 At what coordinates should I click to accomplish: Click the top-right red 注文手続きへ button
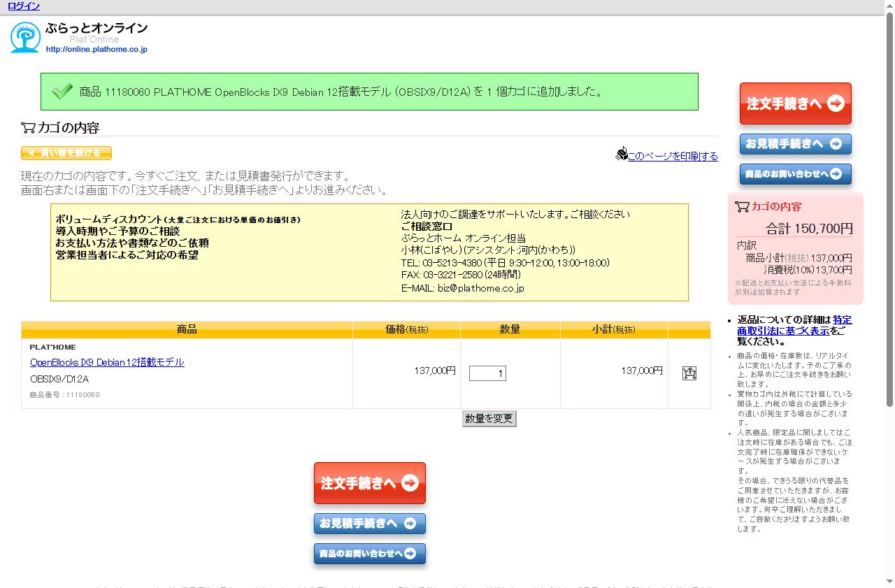pyautogui.click(x=796, y=103)
